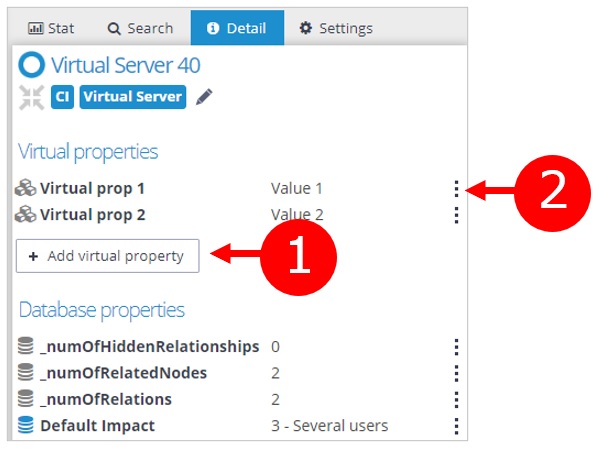Click the database icon beside _numOfRelatedNodes

point(27,373)
